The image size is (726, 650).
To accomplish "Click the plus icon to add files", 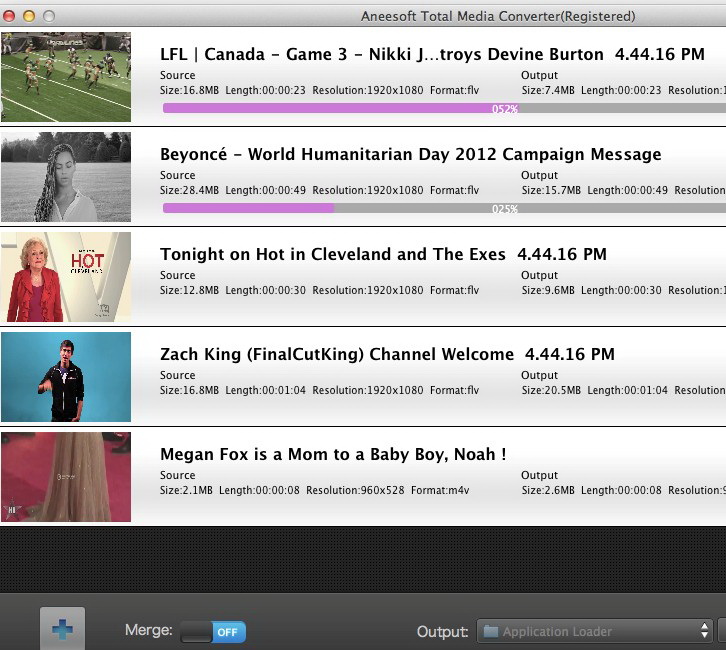I will point(62,630).
